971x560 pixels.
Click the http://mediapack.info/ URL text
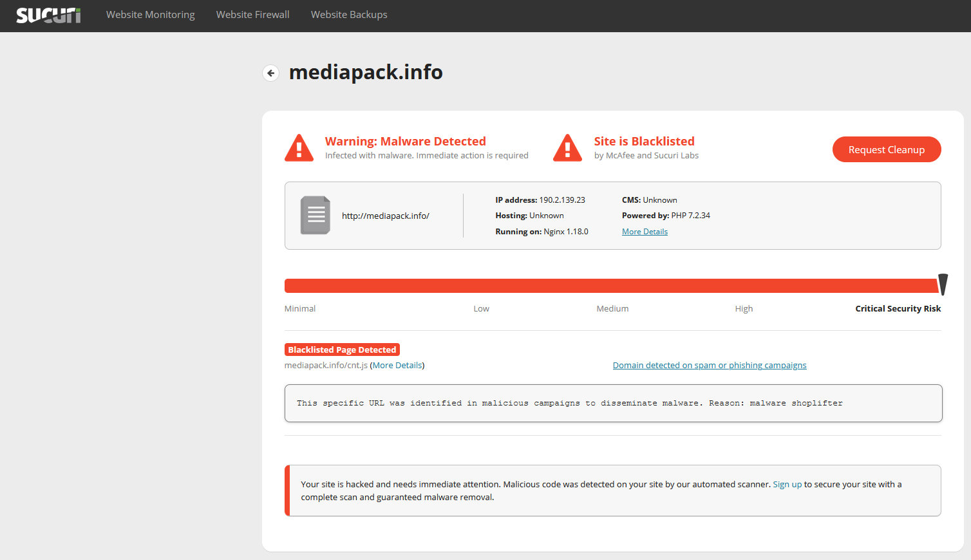point(385,216)
